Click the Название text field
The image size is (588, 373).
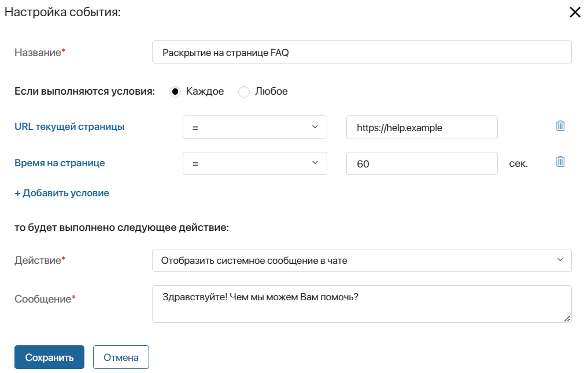click(x=361, y=52)
